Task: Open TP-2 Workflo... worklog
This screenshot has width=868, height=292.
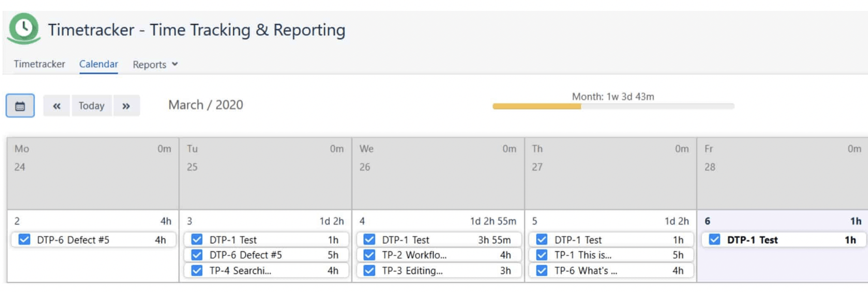Action: (x=439, y=255)
